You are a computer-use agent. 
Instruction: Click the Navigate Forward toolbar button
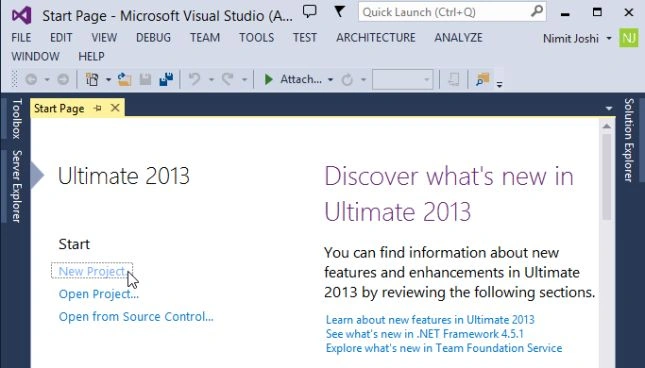63,79
